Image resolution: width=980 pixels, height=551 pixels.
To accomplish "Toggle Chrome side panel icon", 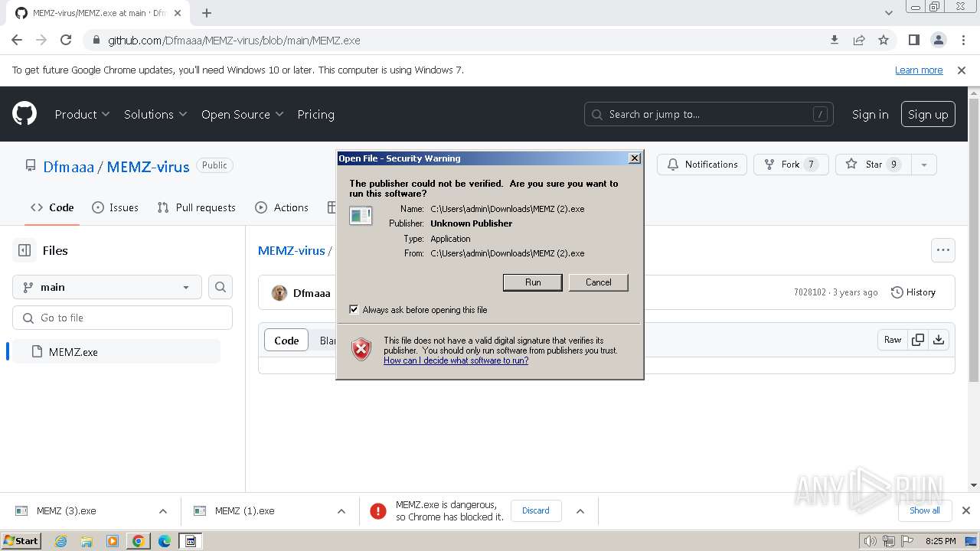I will tap(913, 40).
